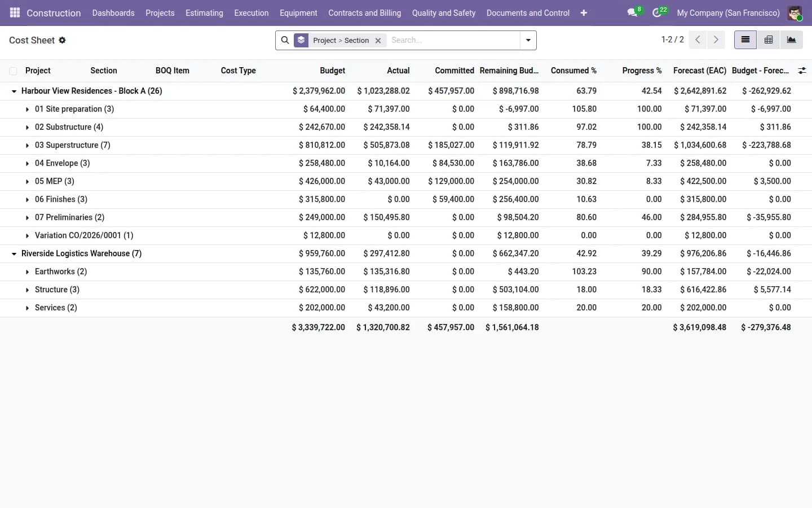This screenshot has height=508, width=812.
Task: Open the apps grid home menu
Action: pos(15,12)
